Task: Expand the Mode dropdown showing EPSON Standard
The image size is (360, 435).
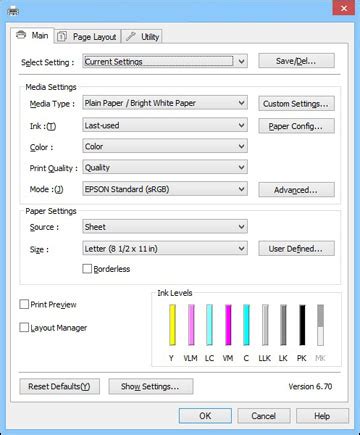Action: (165, 189)
